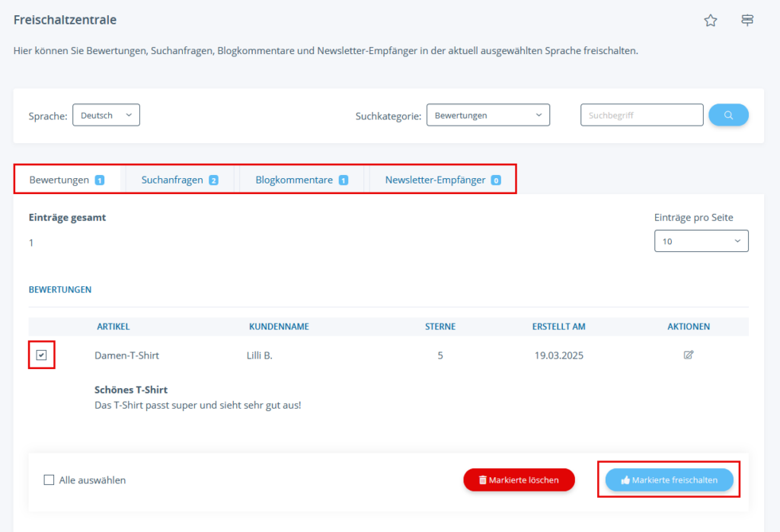Click the edit icon for Damen-T-Shirt review
Image resolution: width=780 pixels, height=532 pixels.
(x=689, y=355)
